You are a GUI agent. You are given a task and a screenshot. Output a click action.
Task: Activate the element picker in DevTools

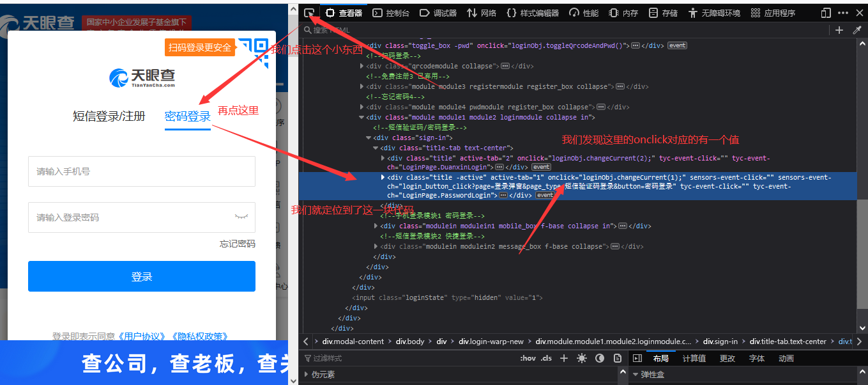point(309,13)
